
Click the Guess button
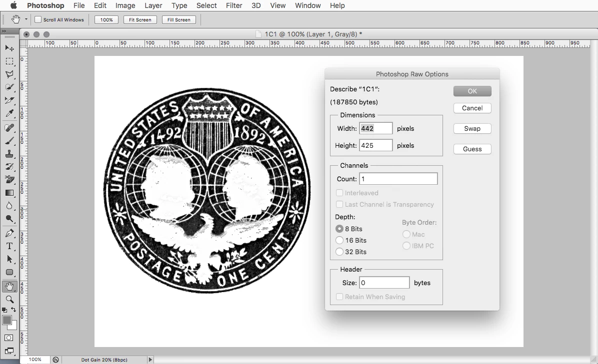click(x=472, y=149)
